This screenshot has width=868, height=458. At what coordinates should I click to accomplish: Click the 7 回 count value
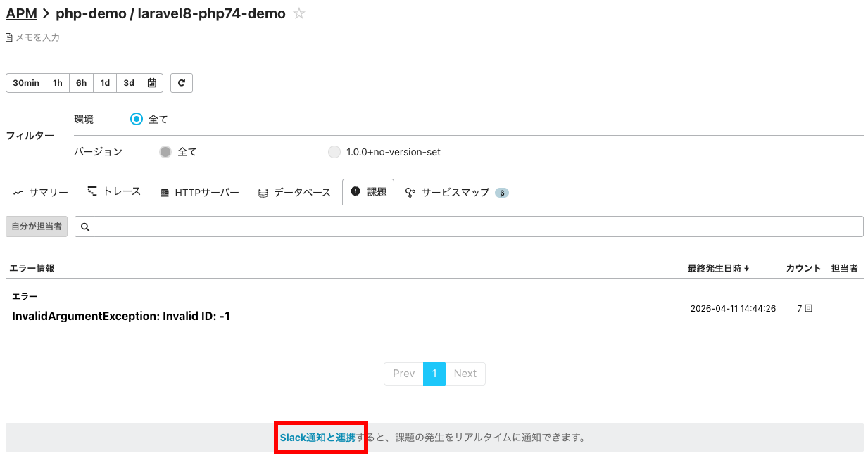(x=805, y=308)
